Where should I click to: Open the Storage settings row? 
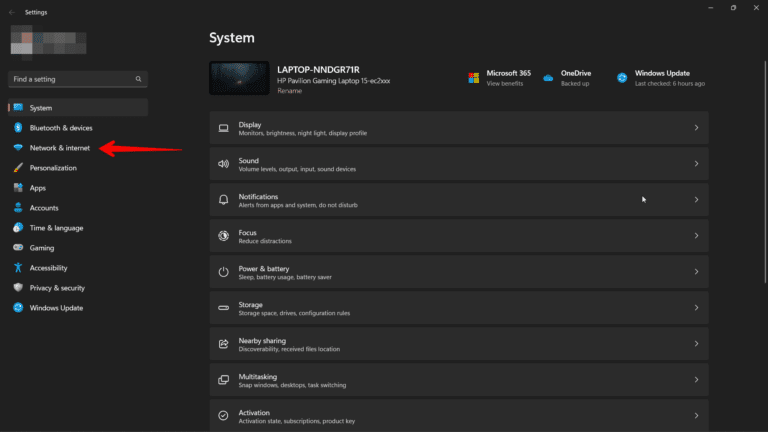tap(458, 308)
